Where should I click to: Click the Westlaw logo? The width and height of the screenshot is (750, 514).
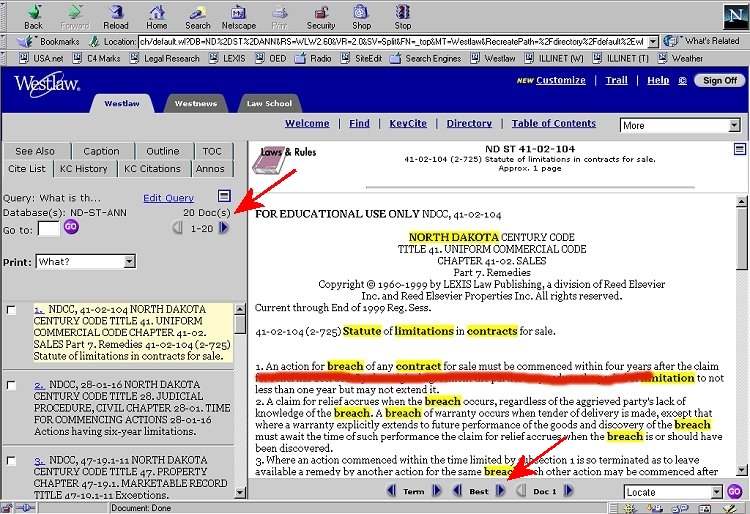point(47,85)
